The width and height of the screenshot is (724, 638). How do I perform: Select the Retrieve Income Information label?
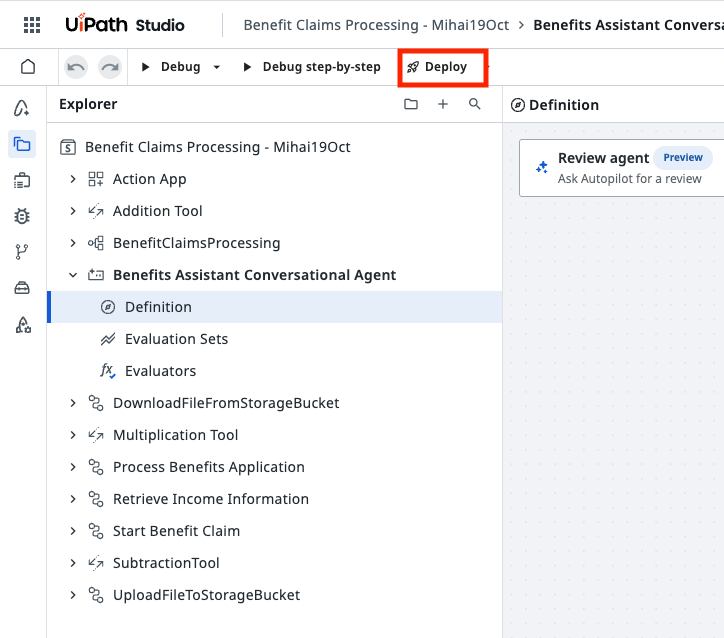click(x=211, y=499)
